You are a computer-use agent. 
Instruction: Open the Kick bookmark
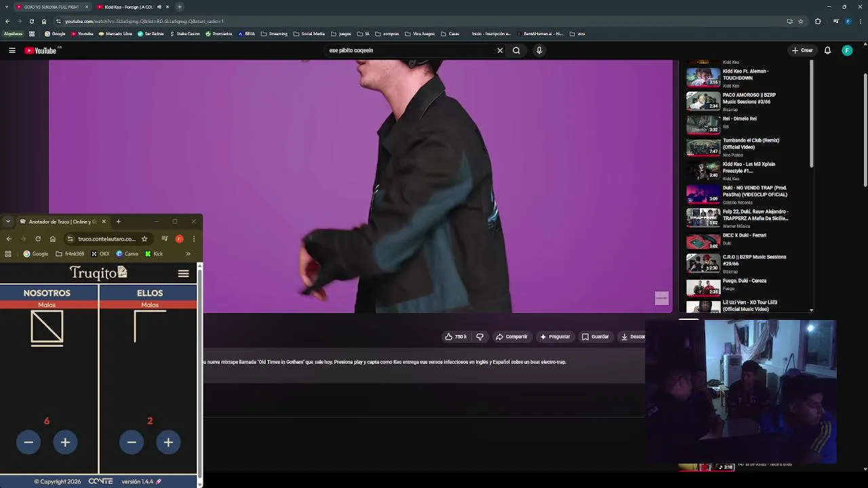(x=154, y=254)
